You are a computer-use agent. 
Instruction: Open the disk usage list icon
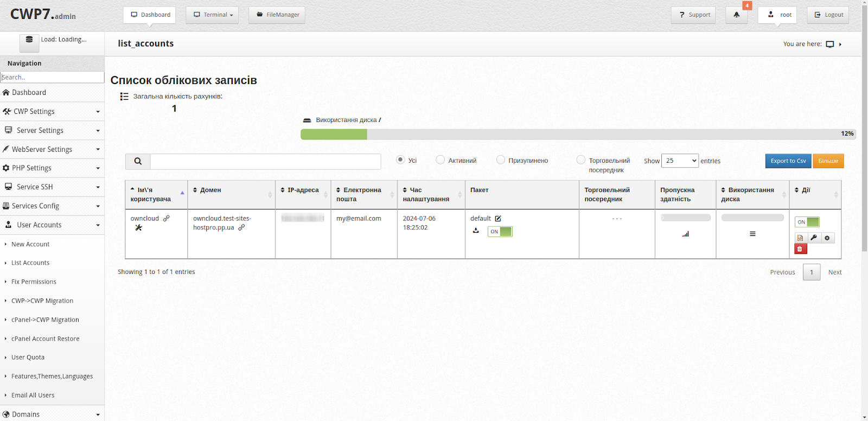click(x=752, y=234)
